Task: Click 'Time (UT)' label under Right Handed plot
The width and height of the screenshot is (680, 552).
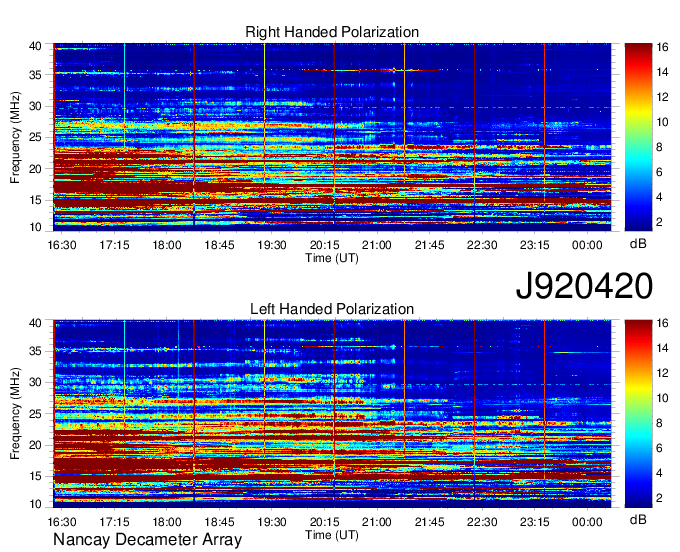Action: click(x=332, y=258)
